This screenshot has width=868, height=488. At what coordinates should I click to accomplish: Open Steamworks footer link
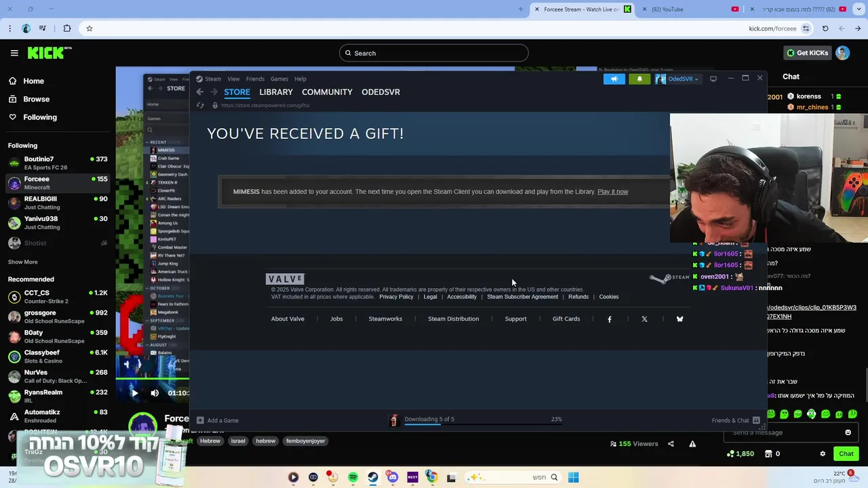coord(385,319)
